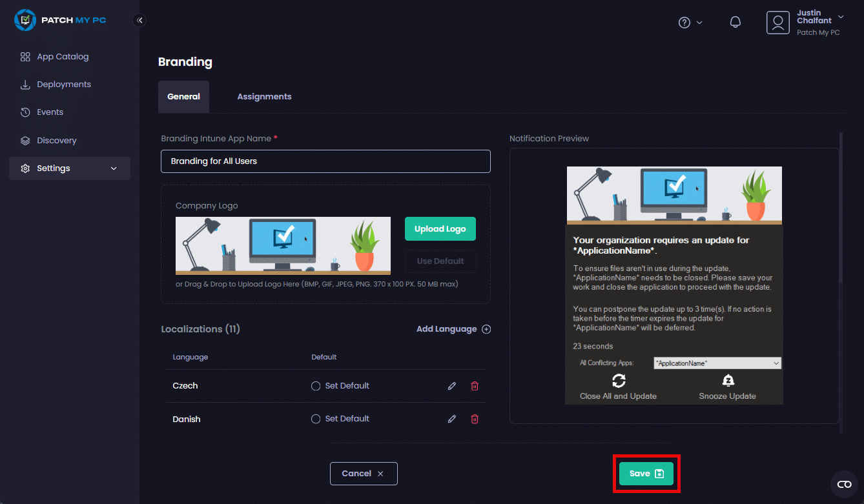This screenshot has width=864, height=504.
Task: Open the notifications bell icon
Action: [x=735, y=22]
